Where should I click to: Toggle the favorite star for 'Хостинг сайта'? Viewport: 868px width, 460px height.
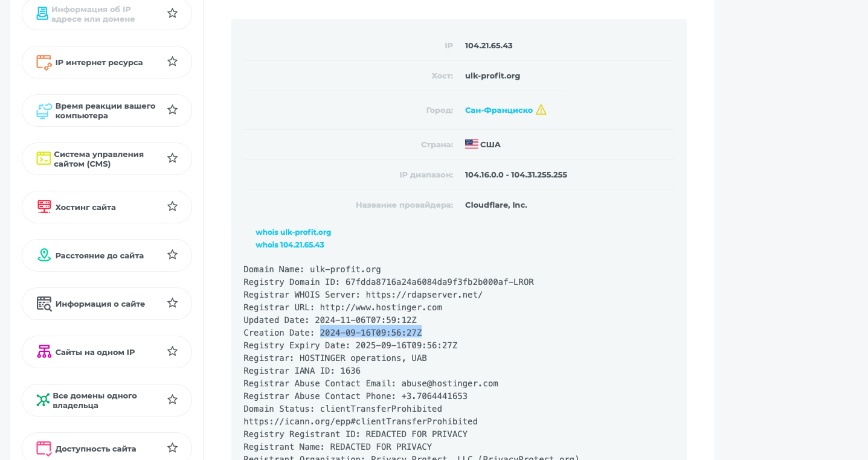pyautogui.click(x=172, y=206)
